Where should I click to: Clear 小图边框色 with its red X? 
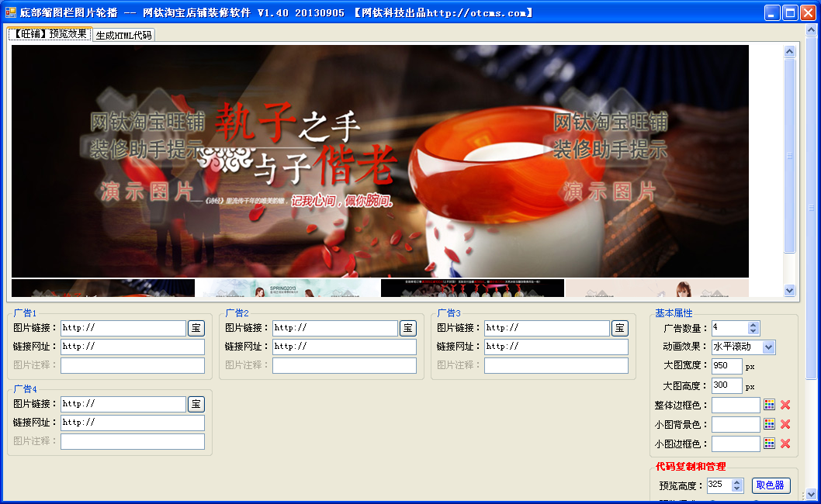785,444
